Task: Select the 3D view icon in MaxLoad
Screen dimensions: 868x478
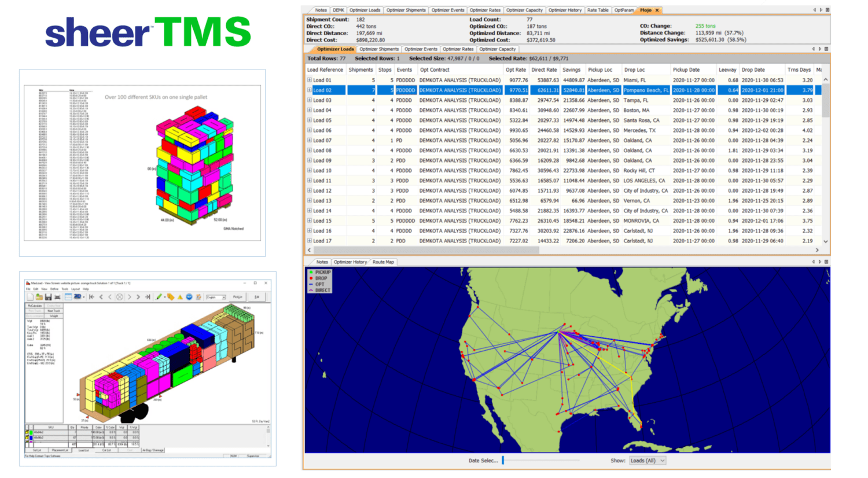Action: [76, 296]
